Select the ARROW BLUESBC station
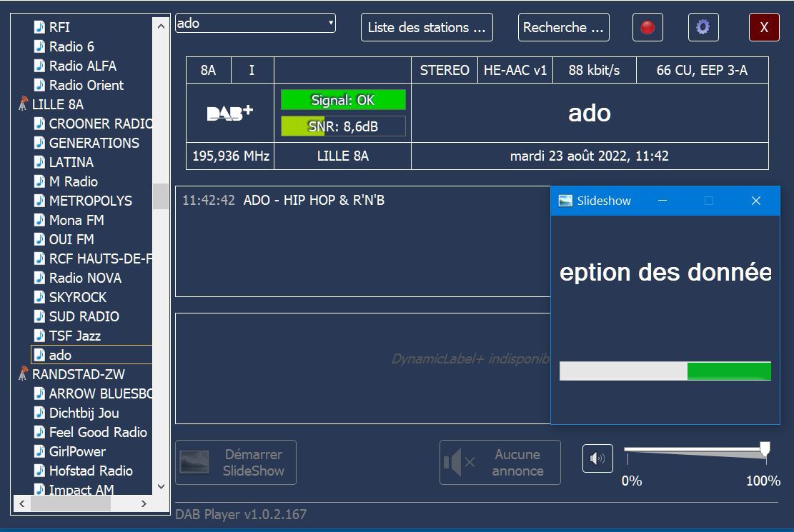 tap(100, 393)
